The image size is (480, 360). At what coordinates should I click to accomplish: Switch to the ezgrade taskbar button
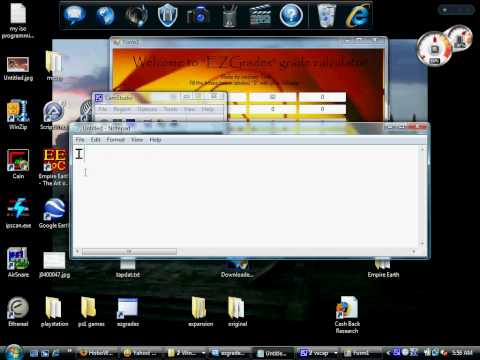click(229, 353)
